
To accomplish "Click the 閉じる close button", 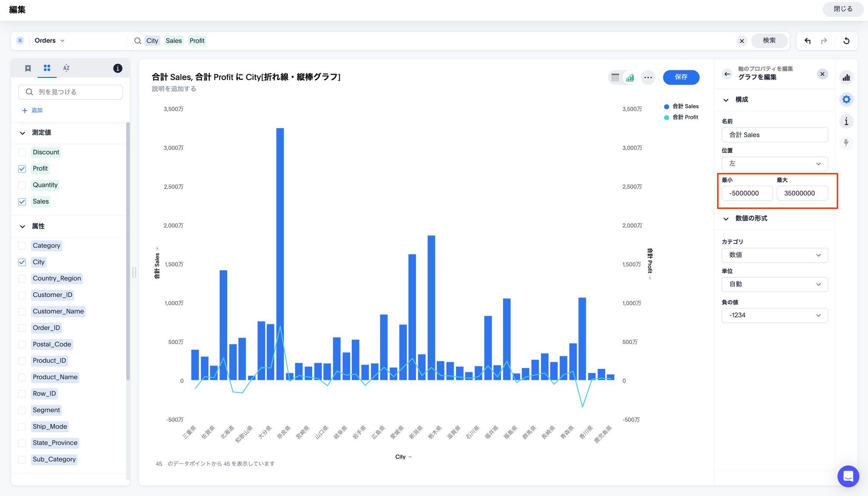I will tap(843, 9).
